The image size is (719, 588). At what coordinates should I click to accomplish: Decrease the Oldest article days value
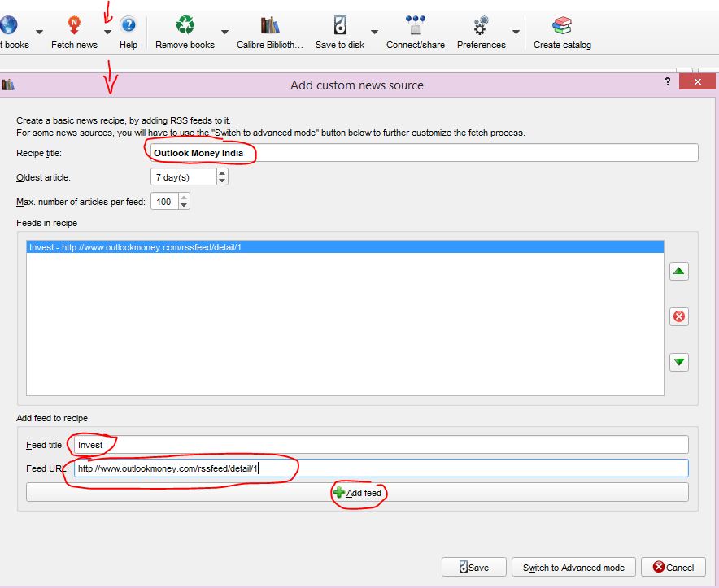[222, 181]
